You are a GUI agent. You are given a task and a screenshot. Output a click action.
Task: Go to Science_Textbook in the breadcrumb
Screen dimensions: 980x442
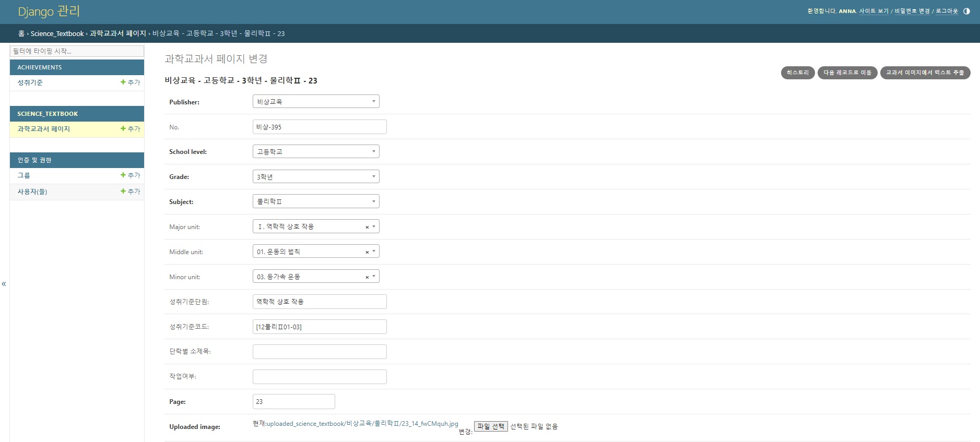(57, 34)
